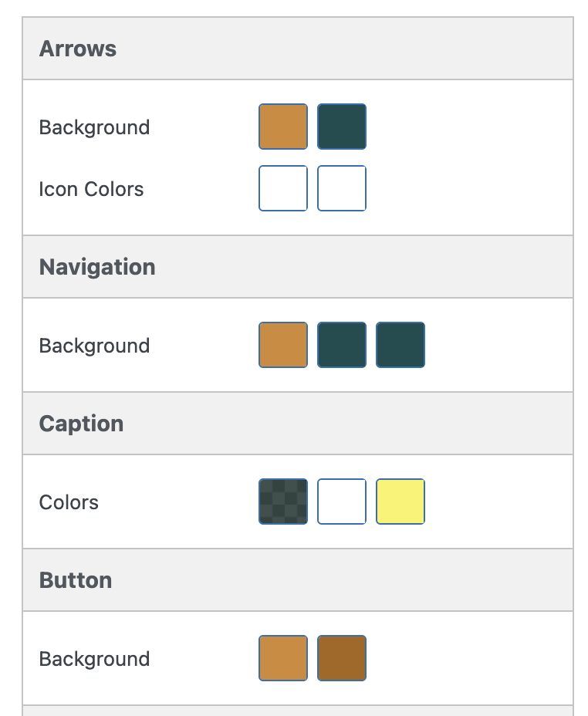Collapse the Caption section header
The image size is (588, 716).
[80, 423]
